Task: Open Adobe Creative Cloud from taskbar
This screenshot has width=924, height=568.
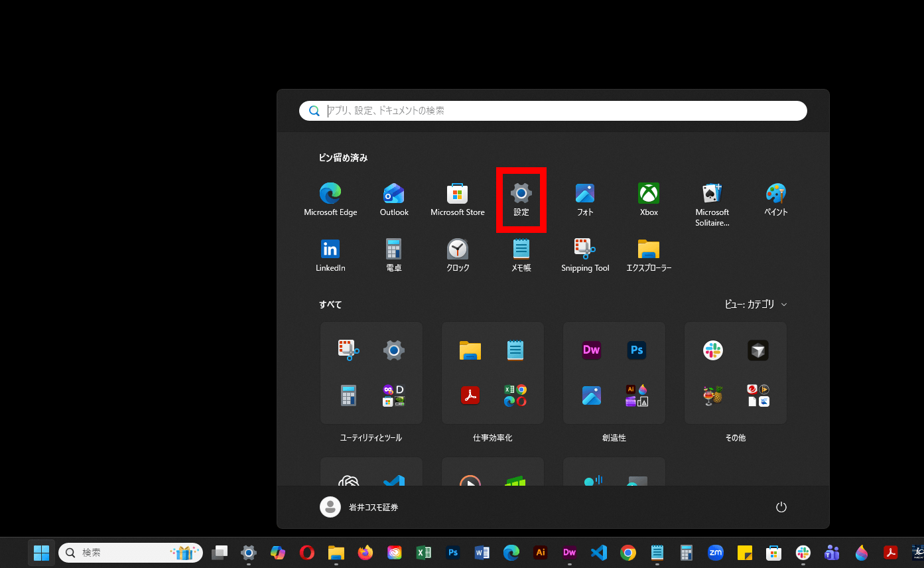Action: [x=395, y=553]
